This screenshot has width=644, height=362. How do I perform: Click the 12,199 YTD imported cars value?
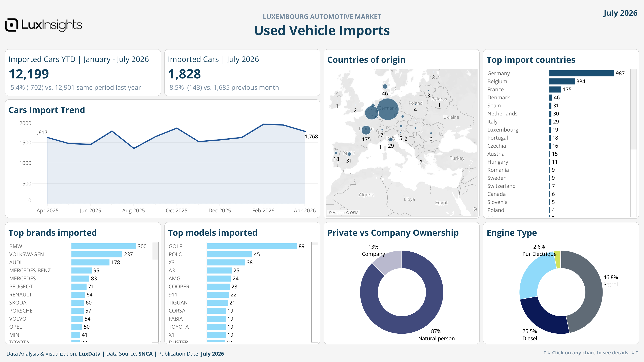pyautogui.click(x=29, y=74)
